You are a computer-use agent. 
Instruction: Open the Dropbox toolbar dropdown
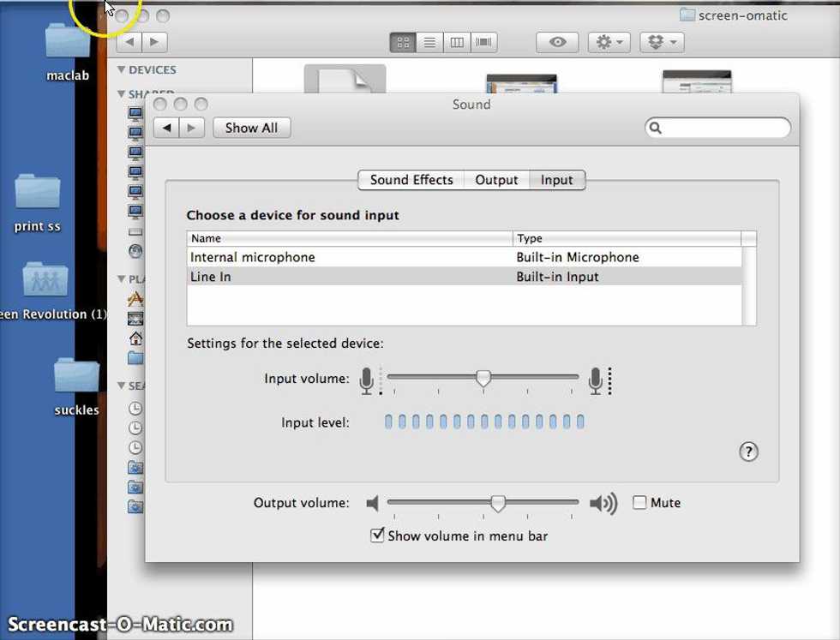pos(661,42)
